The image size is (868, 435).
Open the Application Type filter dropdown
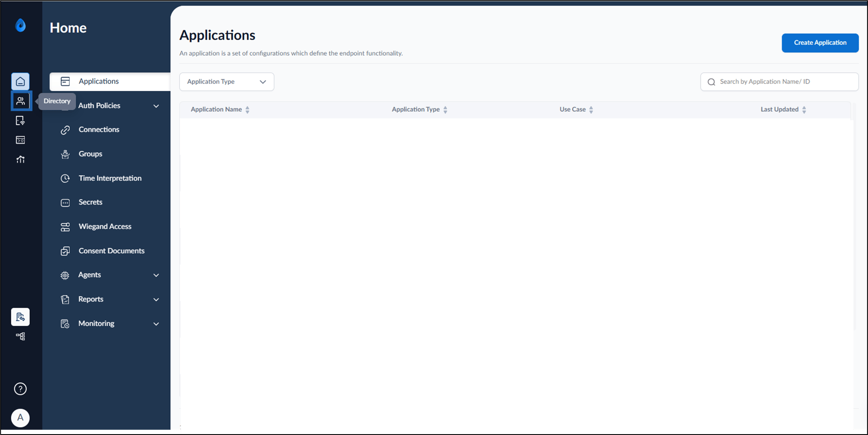pyautogui.click(x=227, y=82)
